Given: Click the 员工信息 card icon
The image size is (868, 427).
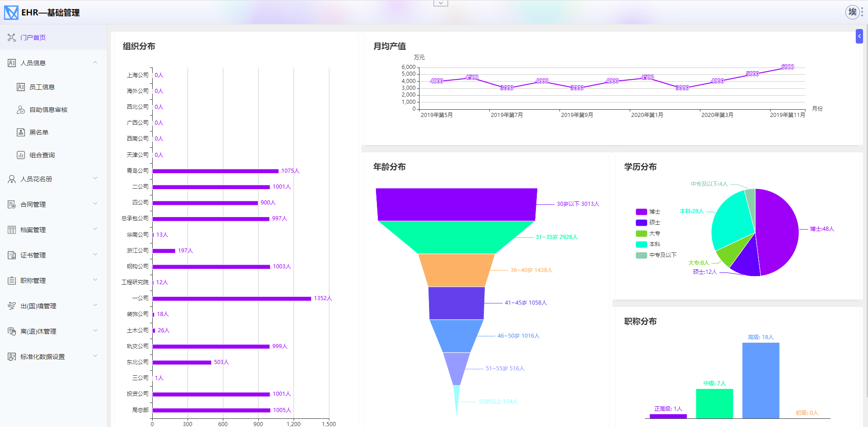Looking at the screenshot, I should [21, 87].
